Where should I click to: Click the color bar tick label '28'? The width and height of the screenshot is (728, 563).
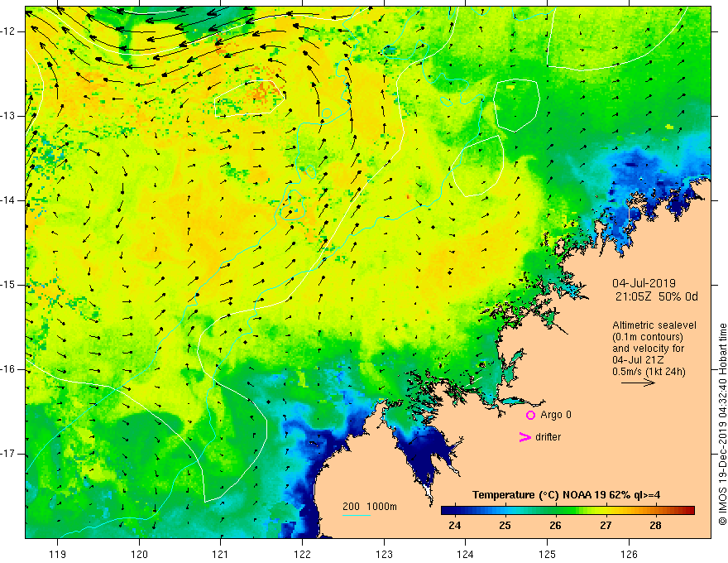655,526
